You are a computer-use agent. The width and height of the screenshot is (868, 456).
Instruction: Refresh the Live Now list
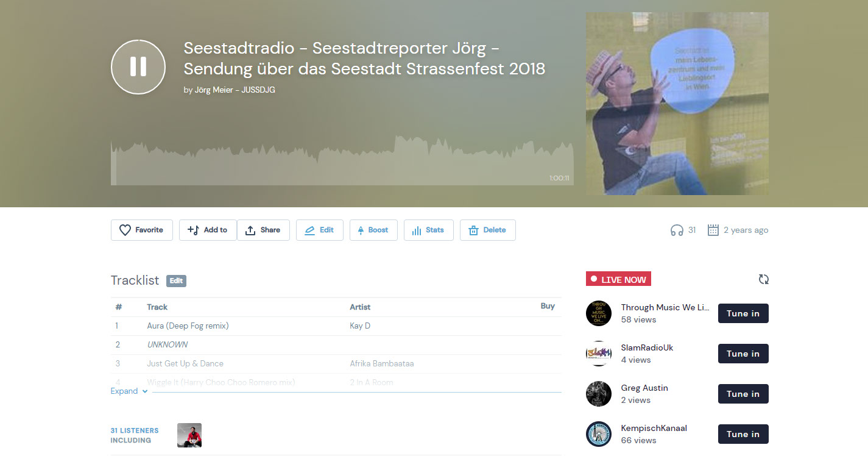764,279
